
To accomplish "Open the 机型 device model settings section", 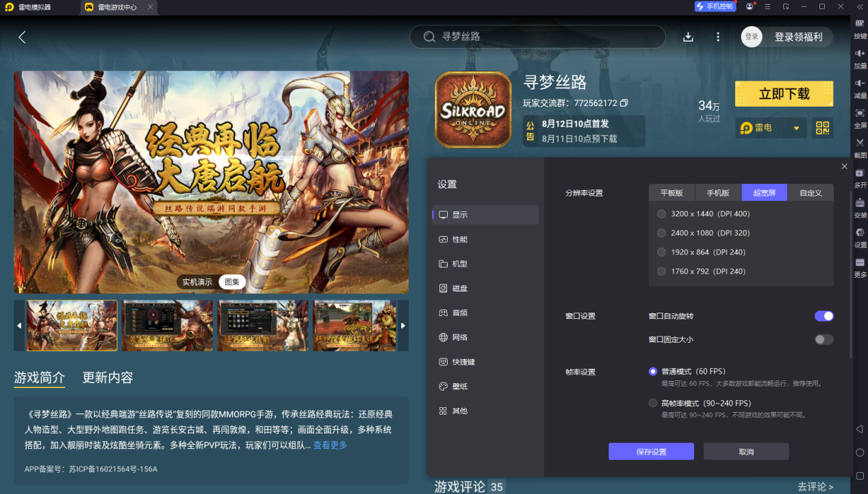I will coord(485,264).
